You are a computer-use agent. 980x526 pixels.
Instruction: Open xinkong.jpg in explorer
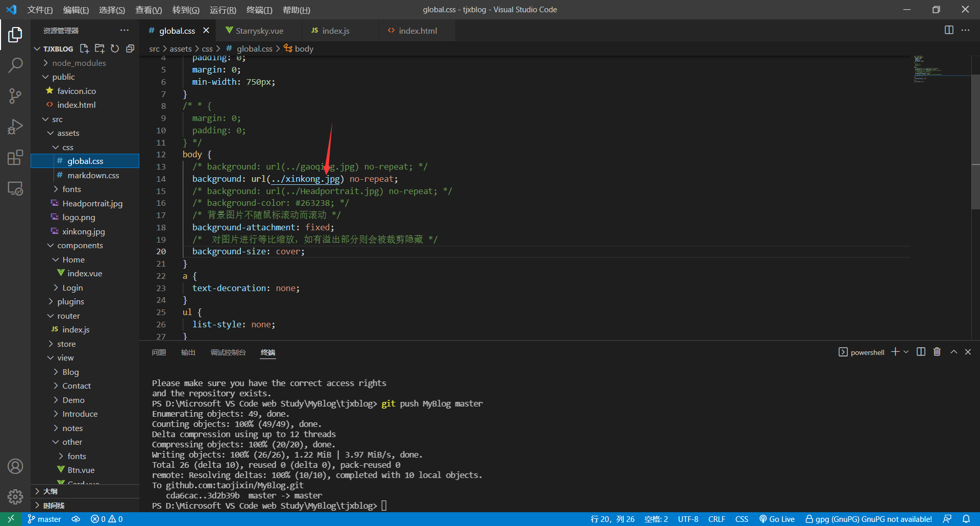coord(85,231)
